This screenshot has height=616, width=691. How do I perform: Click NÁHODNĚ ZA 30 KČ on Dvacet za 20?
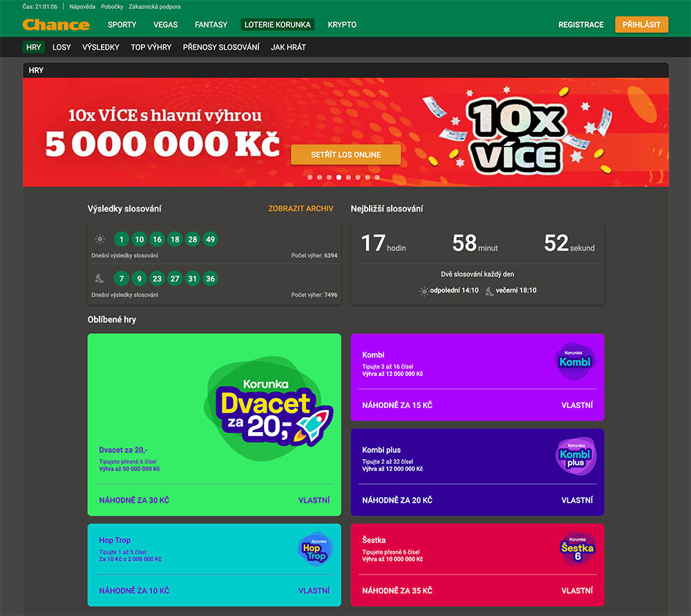[134, 500]
